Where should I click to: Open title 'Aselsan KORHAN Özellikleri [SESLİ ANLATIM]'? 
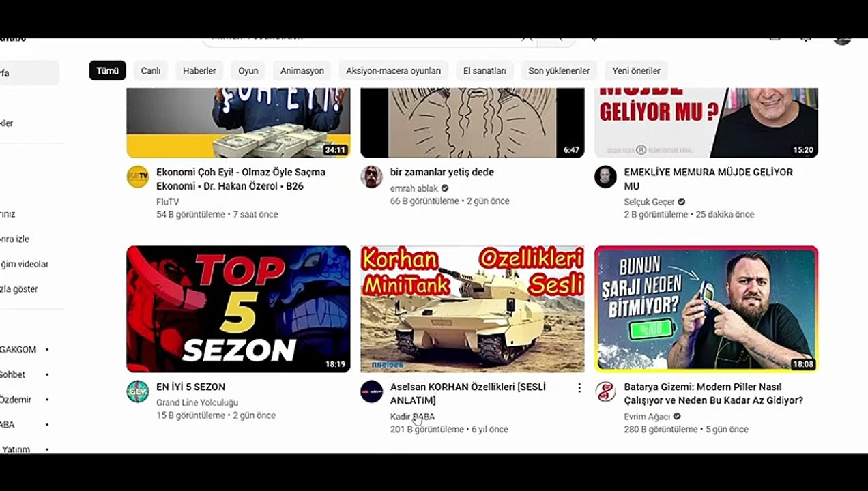(x=468, y=393)
